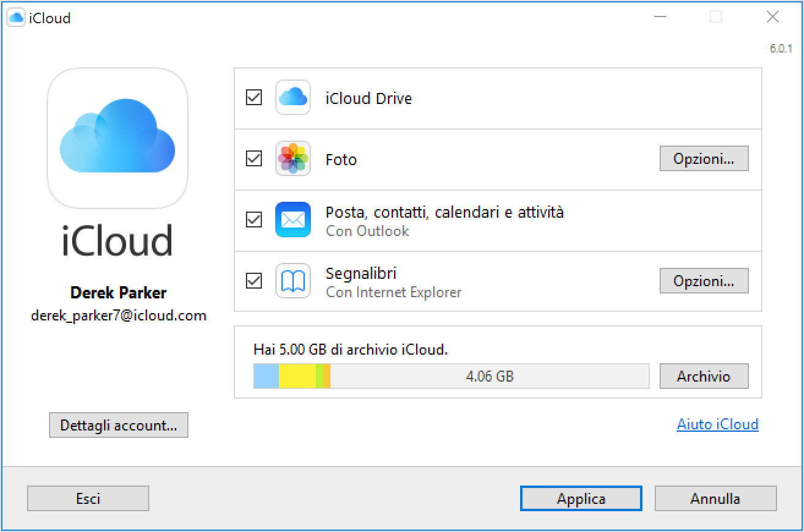Toggle the Segnalibri checkbox
The width and height of the screenshot is (804, 532).
click(254, 281)
